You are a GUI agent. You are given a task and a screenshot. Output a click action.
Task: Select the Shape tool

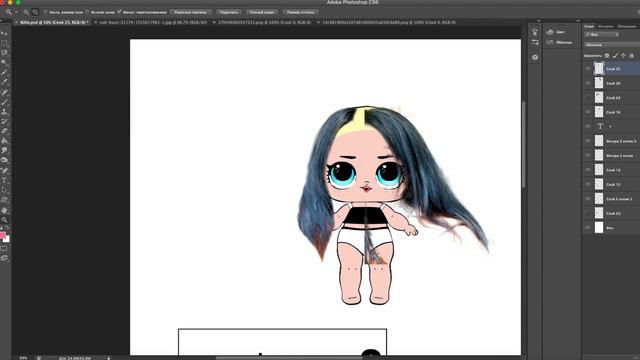[4, 200]
